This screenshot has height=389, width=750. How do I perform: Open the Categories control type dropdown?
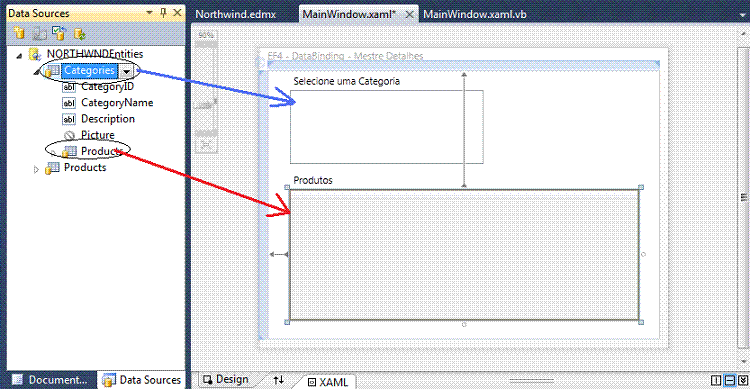point(126,72)
